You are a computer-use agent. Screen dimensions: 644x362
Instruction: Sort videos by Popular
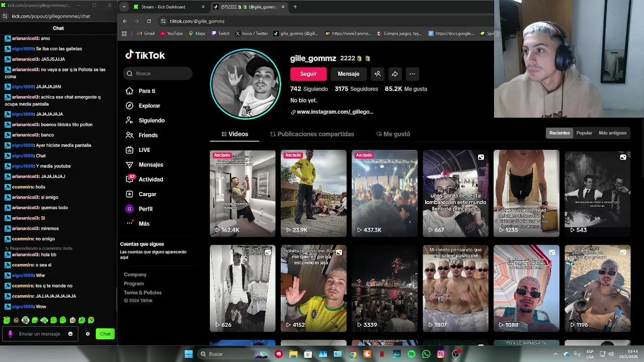pos(584,133)
